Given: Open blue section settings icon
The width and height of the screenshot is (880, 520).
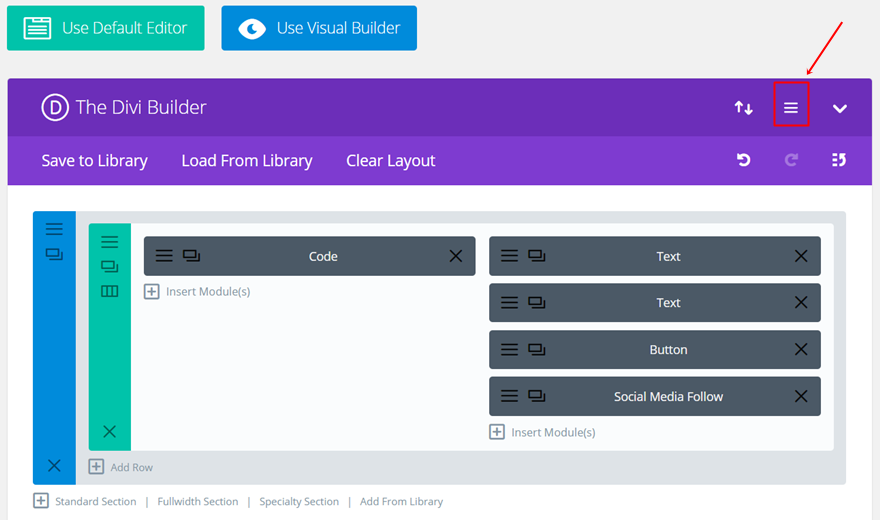Looking at the screenshot, I should pyautogui.click(x=54, y=229).
